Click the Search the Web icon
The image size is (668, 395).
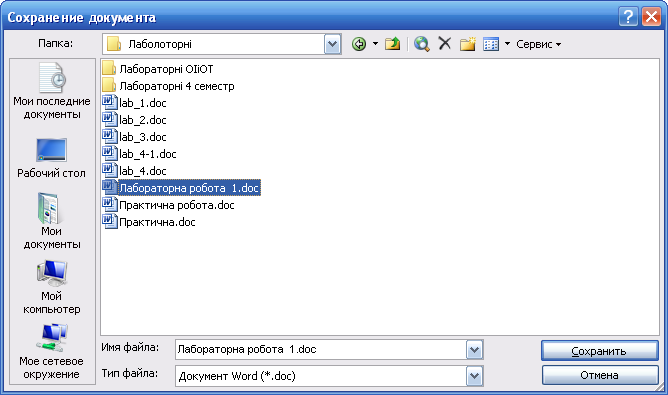pos(421,43)
